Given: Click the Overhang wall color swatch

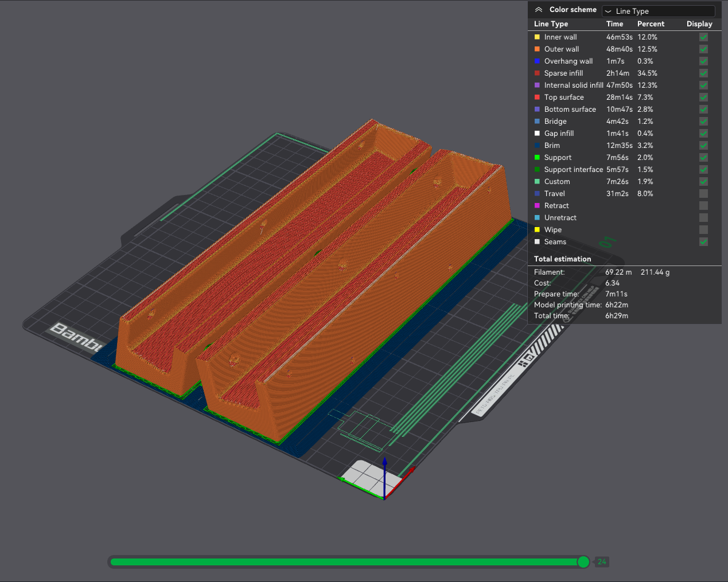Looking at the screenshot, I should tap(537, 61).
